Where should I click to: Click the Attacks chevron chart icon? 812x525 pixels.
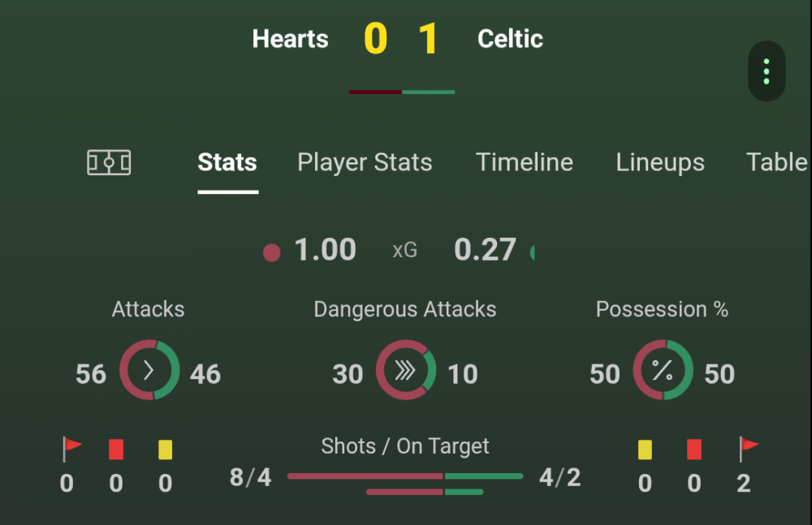(x=148, y=371)
